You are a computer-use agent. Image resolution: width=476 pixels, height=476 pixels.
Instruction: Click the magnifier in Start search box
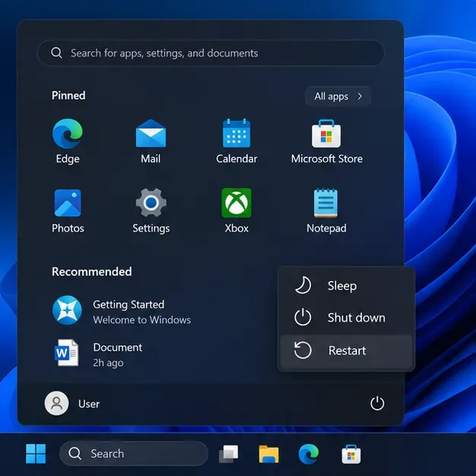pyautogui.click(x=56, y=52)
